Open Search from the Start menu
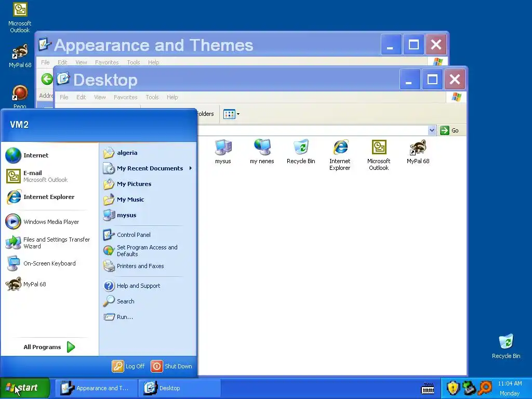The width and height of the screenshot is (532, 399). (148, 301)
